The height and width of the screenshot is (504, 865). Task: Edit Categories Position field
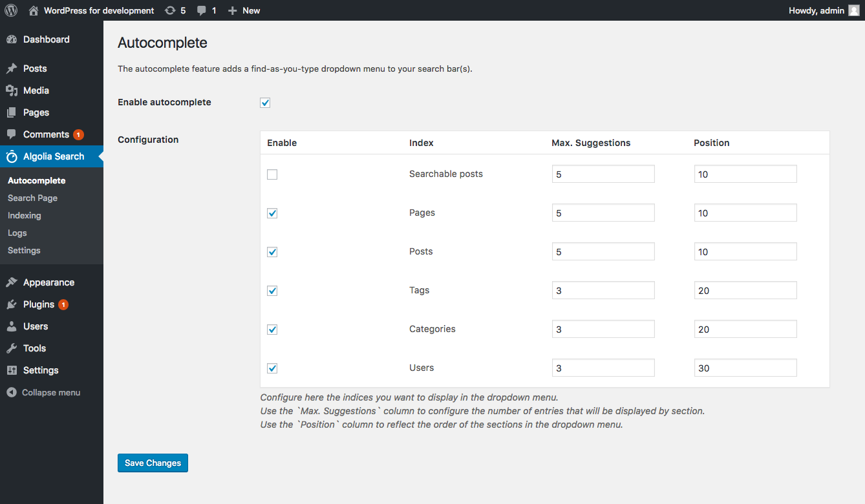coord(745,329)
